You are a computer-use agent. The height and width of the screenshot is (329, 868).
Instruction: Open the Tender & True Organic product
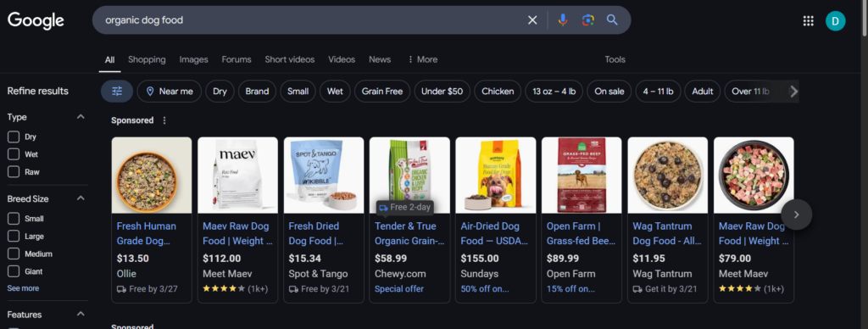pyautogui.click(x=409, y=220)
